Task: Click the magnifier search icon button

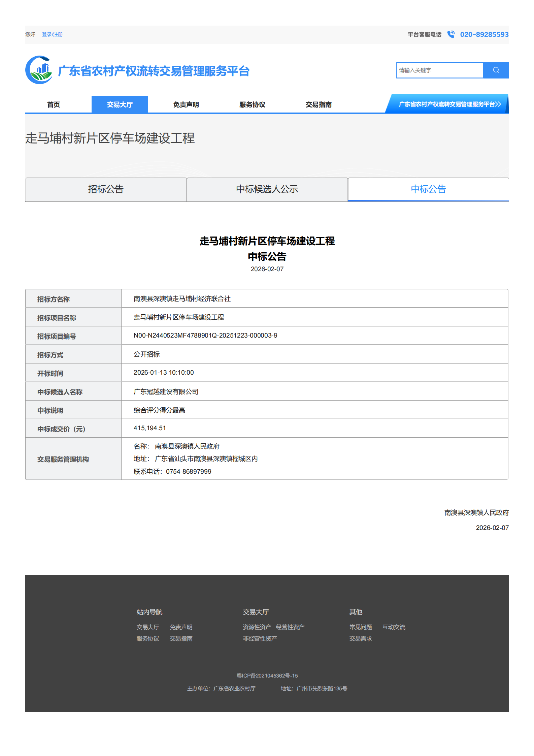Action: coord(496,70)
